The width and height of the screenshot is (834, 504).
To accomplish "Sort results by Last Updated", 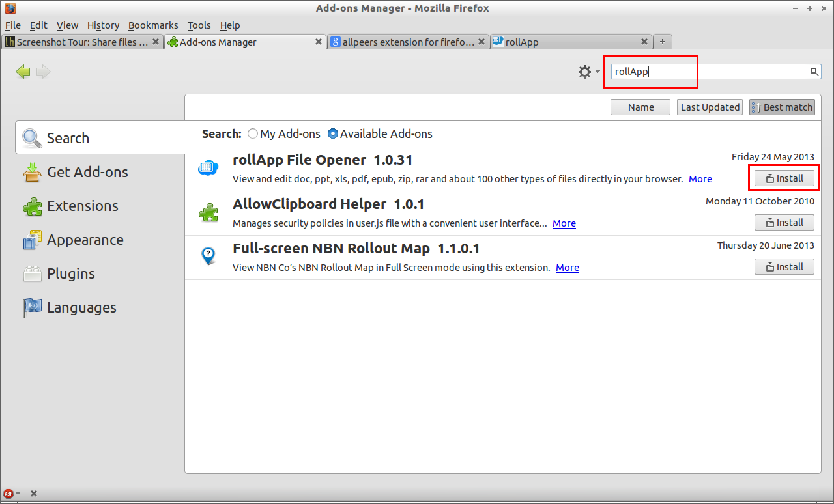I will coord(710,107).
